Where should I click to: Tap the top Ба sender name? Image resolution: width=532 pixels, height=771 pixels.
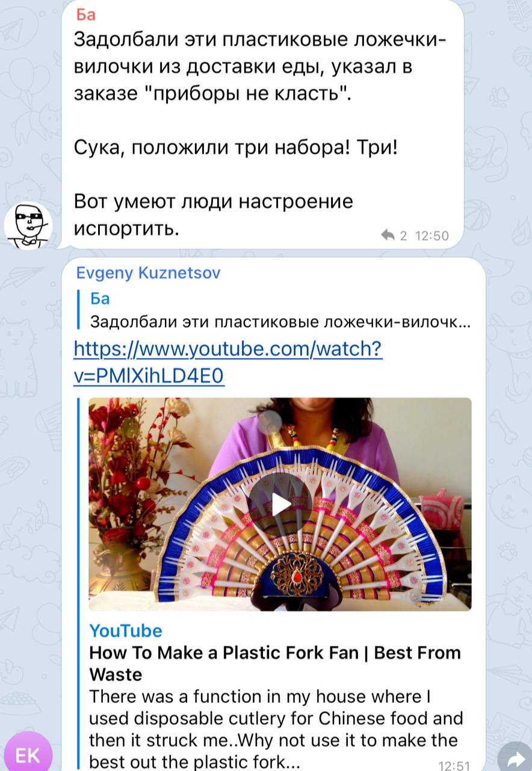point(87,14)
